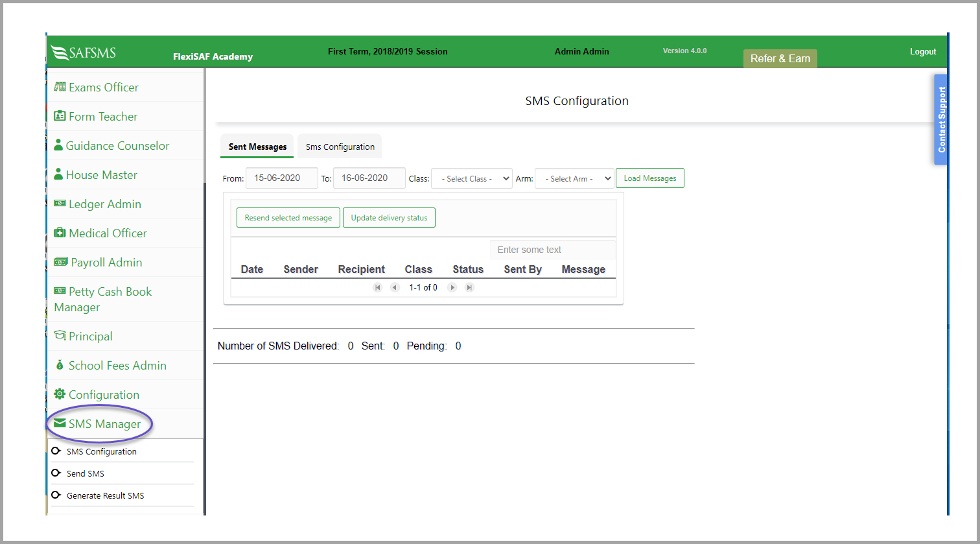Sort table by Sent By column header
The height and width of the screenshot is (544, 980).
coord(523,269)
